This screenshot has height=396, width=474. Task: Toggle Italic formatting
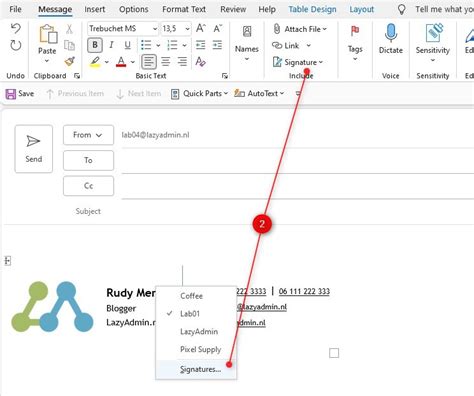click(111, 45)
